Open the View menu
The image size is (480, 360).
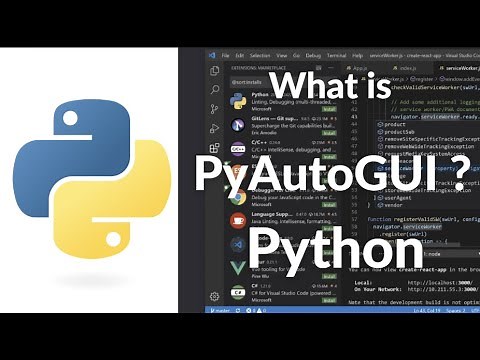pos(282,56)
